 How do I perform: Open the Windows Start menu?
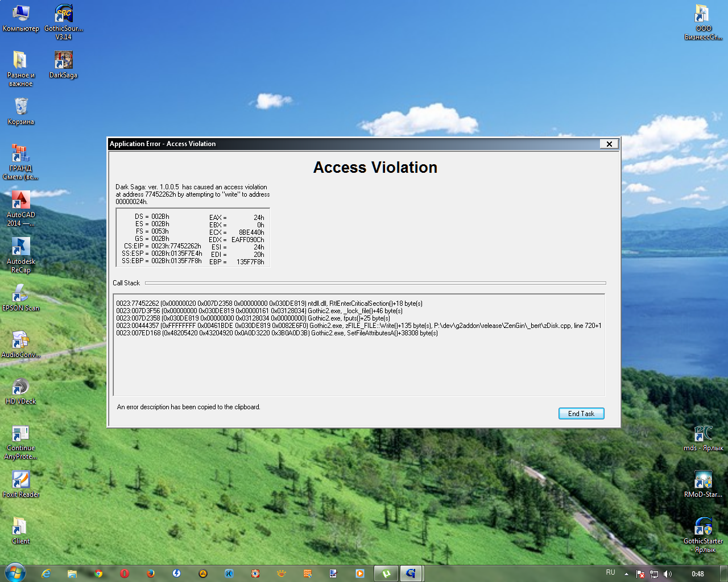point(15,573)
